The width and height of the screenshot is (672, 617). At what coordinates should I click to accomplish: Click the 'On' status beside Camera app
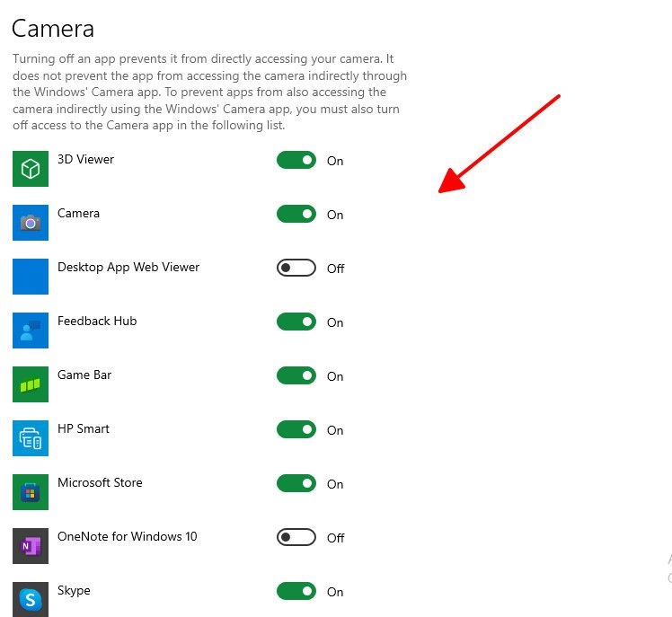pos(335,215)
